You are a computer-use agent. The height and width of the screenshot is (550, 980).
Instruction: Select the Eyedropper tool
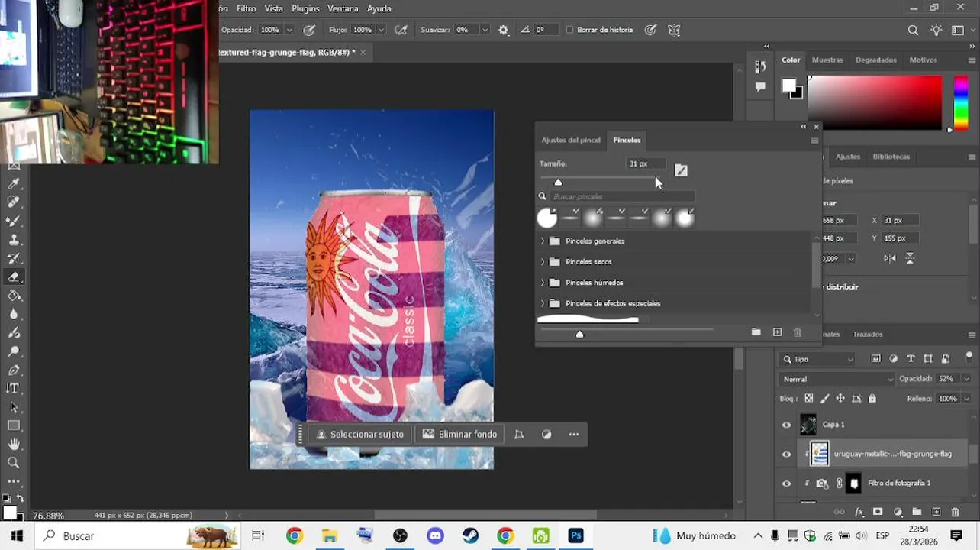(13, 183)
